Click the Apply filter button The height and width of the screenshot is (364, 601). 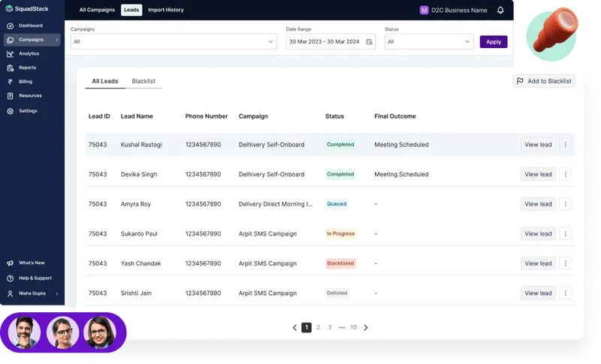pos(494,42)
